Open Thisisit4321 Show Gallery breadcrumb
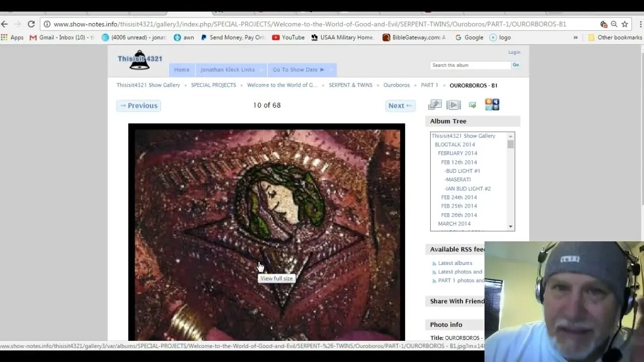 point(148,85)
